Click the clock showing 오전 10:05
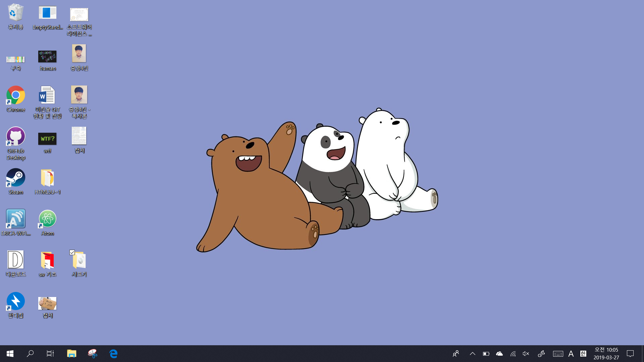Image resolution: width=644 pixels, height=362 pixels. [606, 354]
